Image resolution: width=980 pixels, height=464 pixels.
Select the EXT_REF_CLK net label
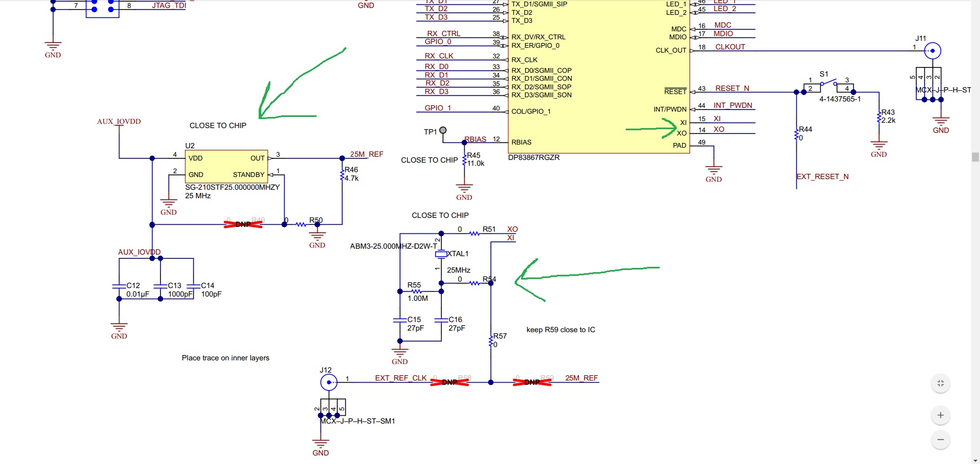400,378
